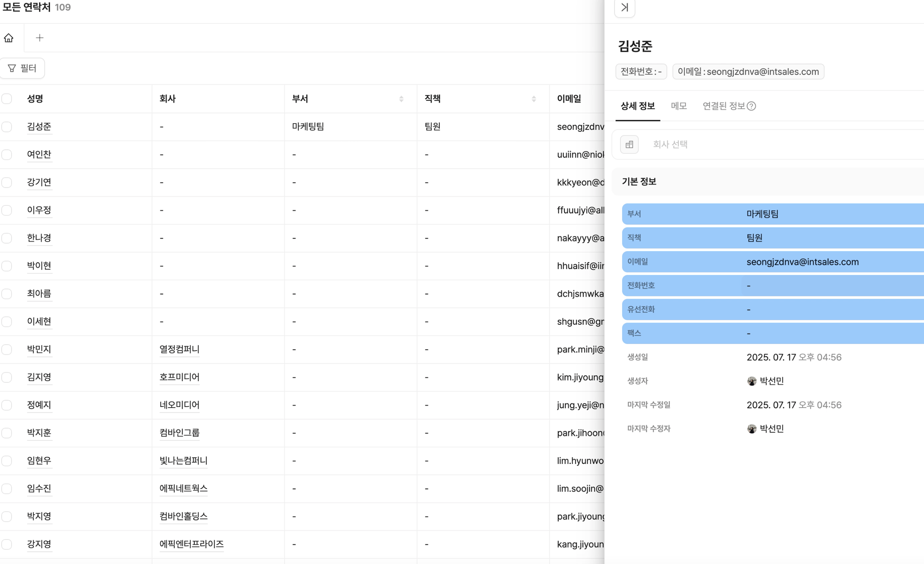Screen dimensions: 924x564
Task: Switch to the 메모 tab
Action: [x=678, y=106]
